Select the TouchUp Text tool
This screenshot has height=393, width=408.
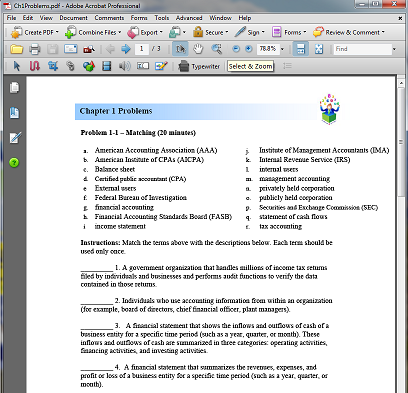[143, 66]
